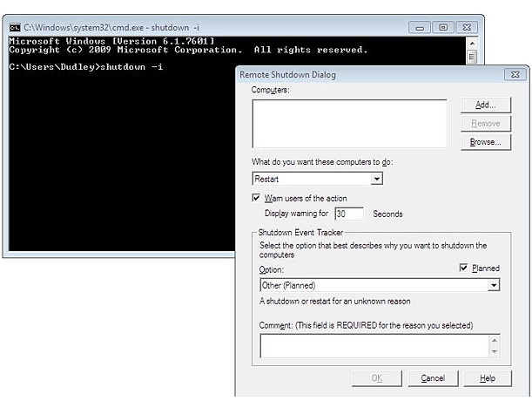Open Help for Remote Shutdown Dialog

tap(488, 378)
